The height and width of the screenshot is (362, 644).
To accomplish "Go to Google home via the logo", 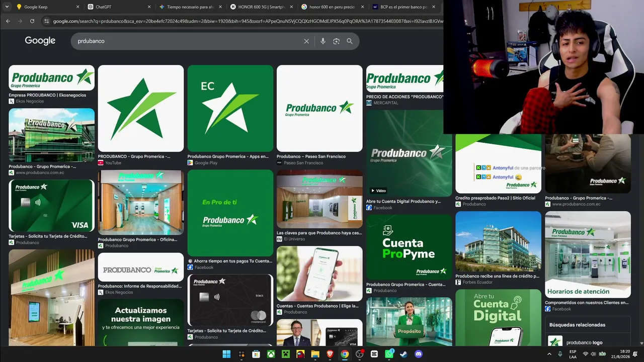I will [40, 41].
